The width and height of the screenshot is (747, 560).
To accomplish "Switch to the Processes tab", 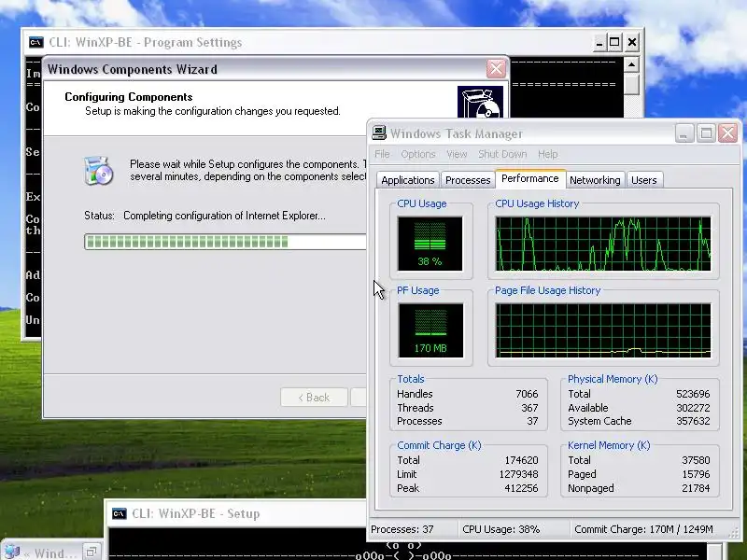I will (x=468, y=180).
